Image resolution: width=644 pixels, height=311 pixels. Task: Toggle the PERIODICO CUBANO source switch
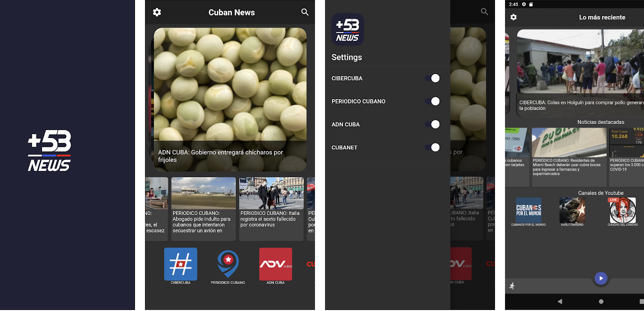[432, 101]
